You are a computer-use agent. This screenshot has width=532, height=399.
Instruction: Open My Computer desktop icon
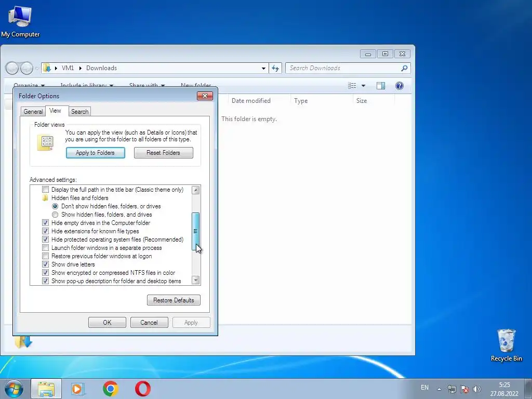pos(20,21)
